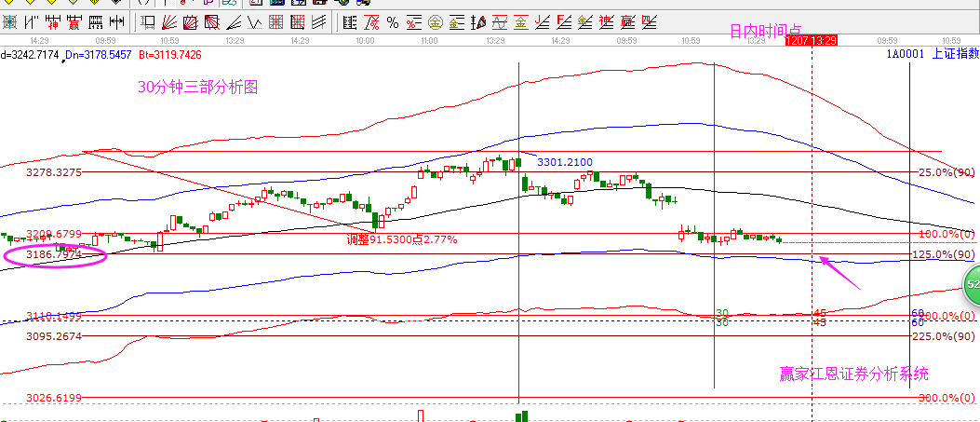Image resolution: width=980 pixels, height=422 pixels.
Task: Select the 3186.7974 price level label
Action: click(54, 254)
